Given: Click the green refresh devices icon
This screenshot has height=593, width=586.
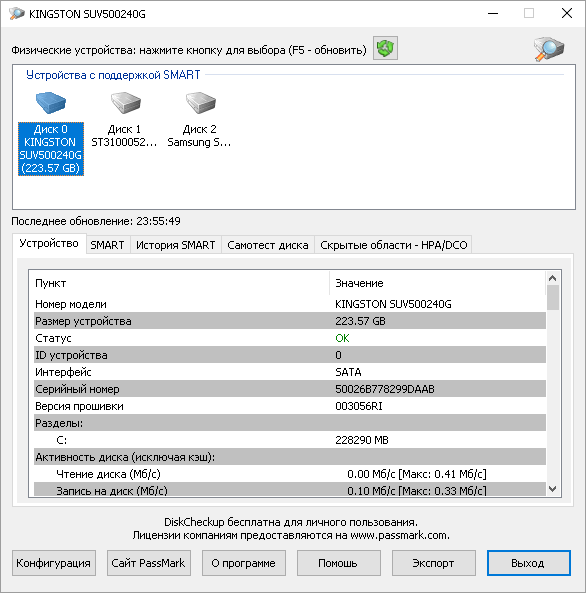Looking at the screenshot, I should tap(385, 48).
